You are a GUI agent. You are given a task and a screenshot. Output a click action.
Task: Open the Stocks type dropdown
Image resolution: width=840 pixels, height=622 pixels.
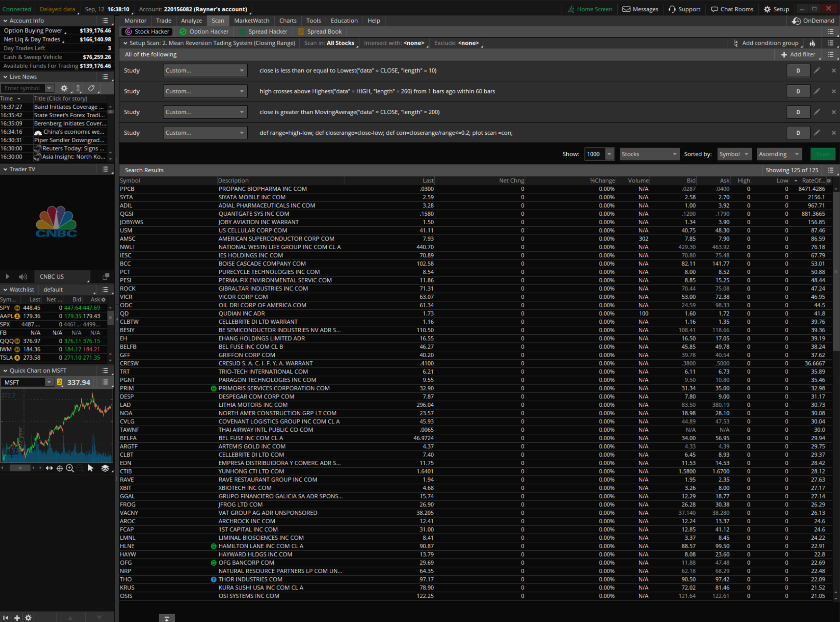(649, 154)
